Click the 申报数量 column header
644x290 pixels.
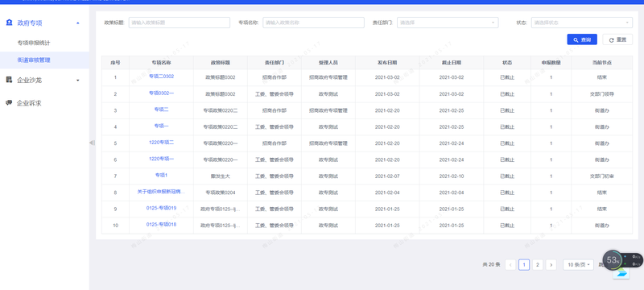pos(551,63)
